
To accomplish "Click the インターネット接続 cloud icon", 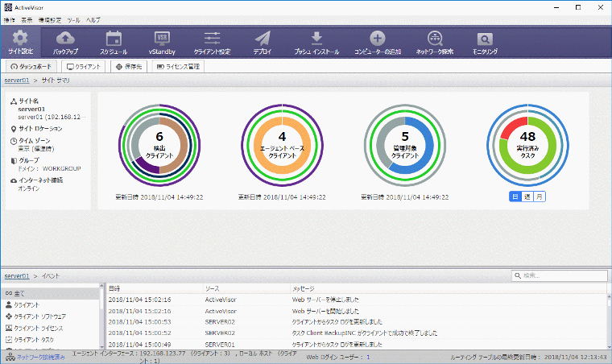I will pyautogui.click(x=13, y=180).
